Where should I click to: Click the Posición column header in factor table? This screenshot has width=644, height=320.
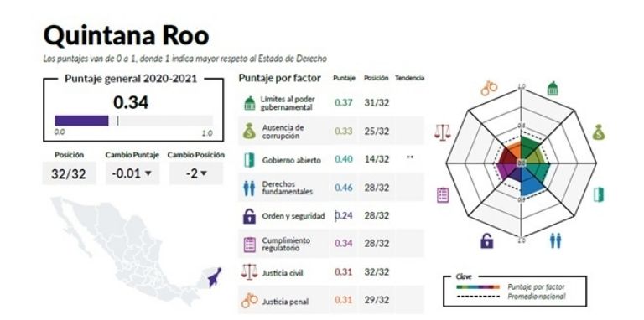376,78
